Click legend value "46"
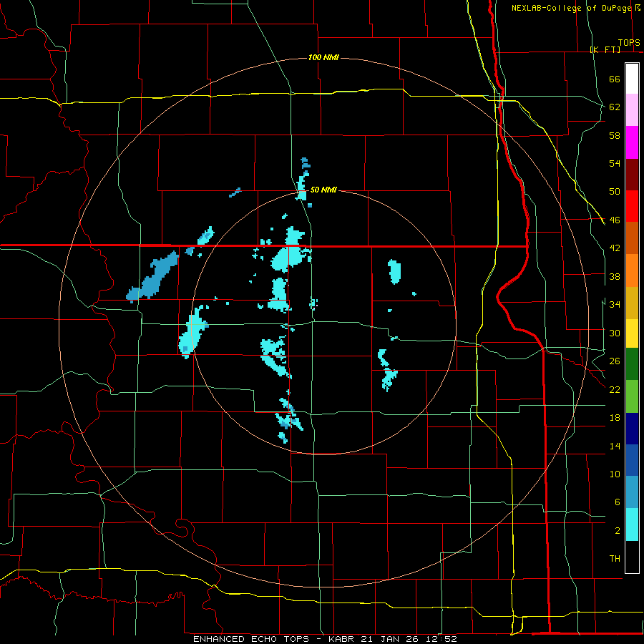The height and width of the screenshot is (644, 644). [x=615, y=220]
